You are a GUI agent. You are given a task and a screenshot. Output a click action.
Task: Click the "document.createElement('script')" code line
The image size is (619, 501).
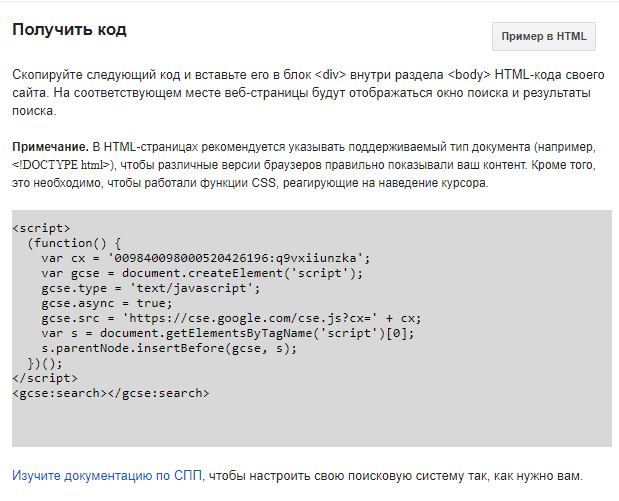(x=202, y=273)
